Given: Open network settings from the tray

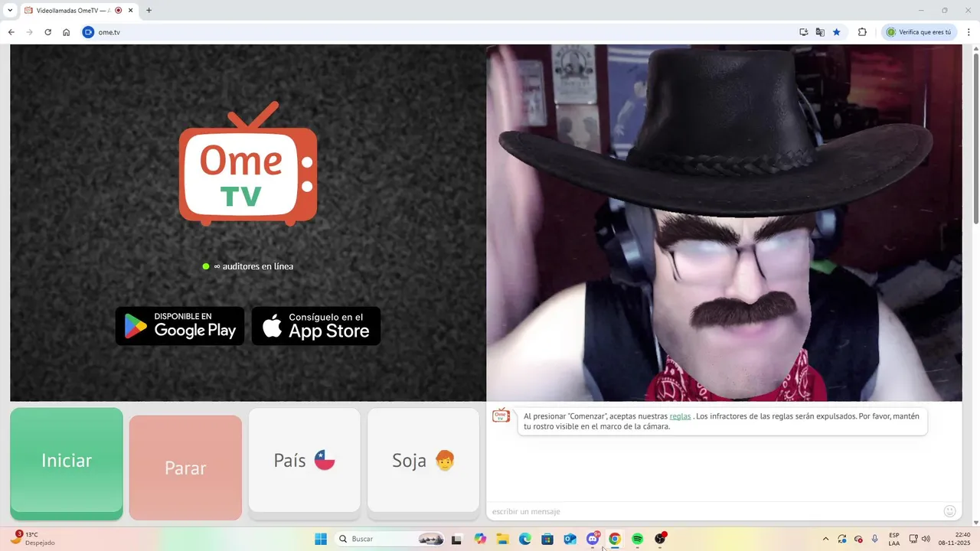Looking at the screenshot, I should [913, 539].
